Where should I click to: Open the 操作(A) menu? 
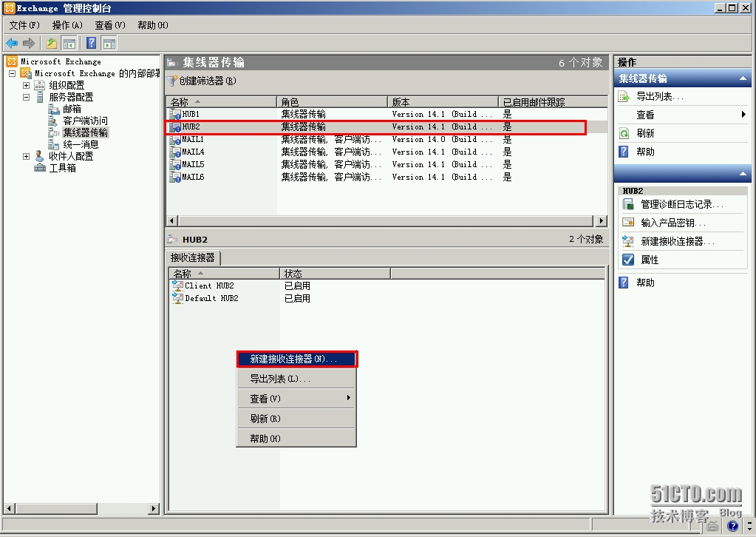pos(67,25)
